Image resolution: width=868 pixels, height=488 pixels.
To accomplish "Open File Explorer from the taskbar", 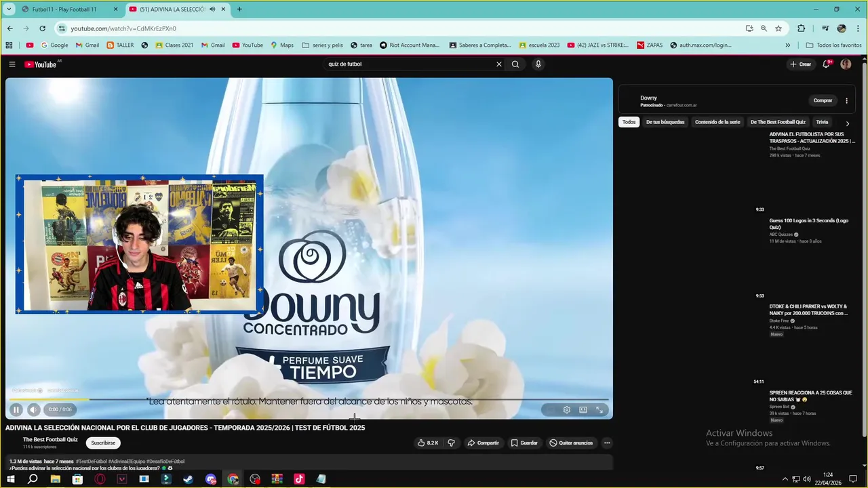I will tap(56, 479).
